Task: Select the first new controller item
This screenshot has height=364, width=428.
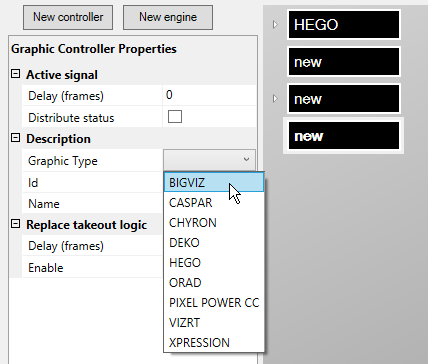Action: coord(344,62)
